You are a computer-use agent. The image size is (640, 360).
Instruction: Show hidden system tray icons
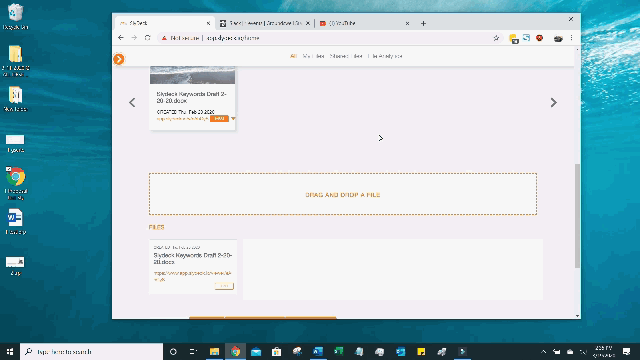point(543,351)
